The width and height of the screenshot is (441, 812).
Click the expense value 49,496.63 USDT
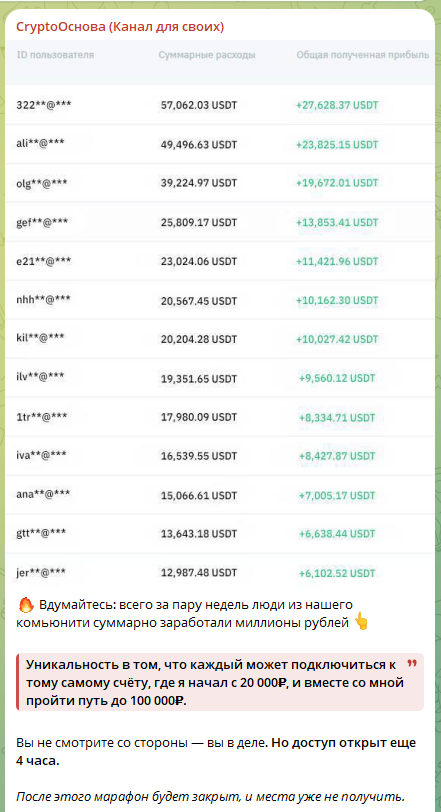click(x=199, y=144)
